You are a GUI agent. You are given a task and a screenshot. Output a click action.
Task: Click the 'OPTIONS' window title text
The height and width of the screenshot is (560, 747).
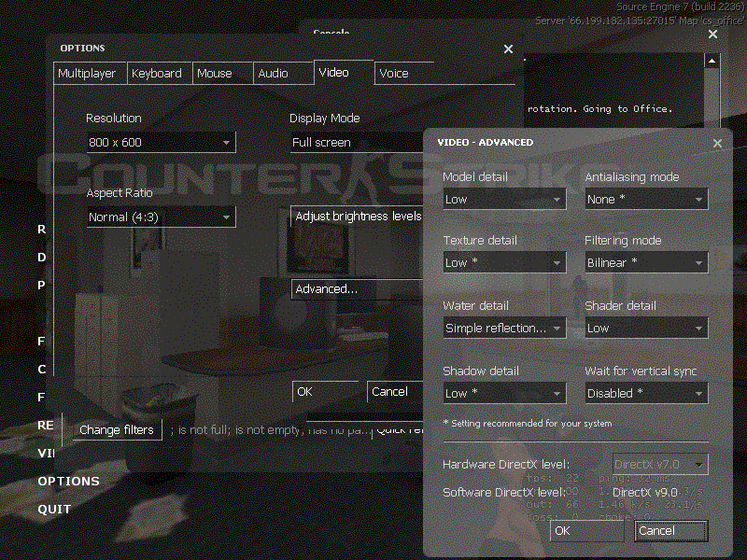[x=82, y=49]
